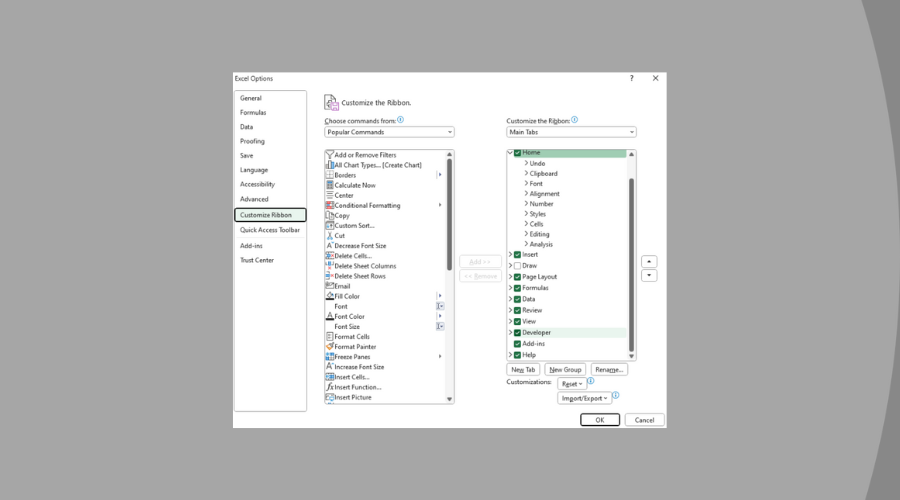Viewport: 900px width, 500px height.
Task: Click the Move Down arrow button
Action: [x=649, y=276]
